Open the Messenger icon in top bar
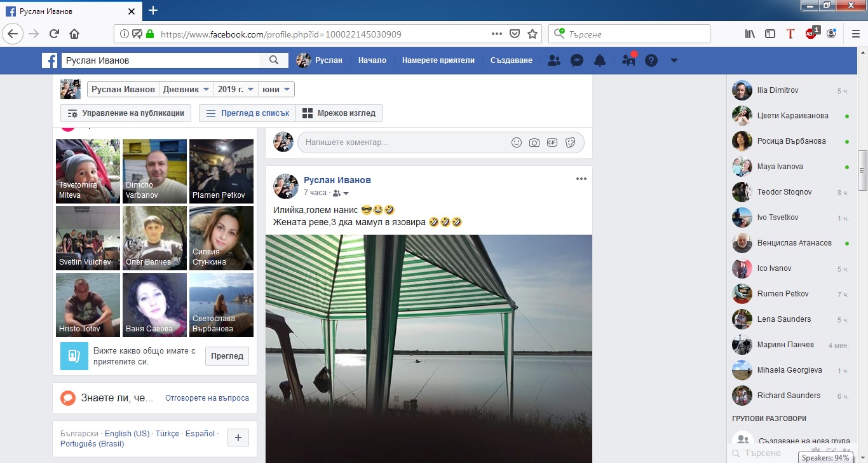 pyautogui.click(x=577, y=60)
